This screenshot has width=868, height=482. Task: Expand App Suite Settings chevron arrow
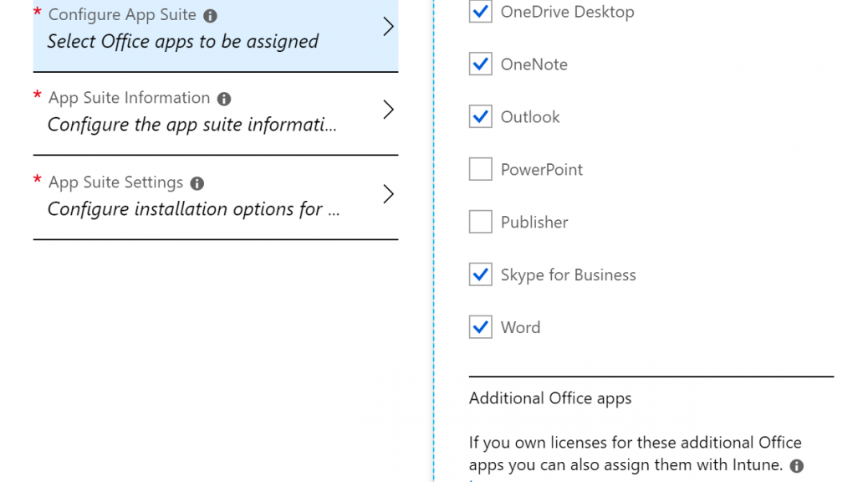tap(389, 194)
